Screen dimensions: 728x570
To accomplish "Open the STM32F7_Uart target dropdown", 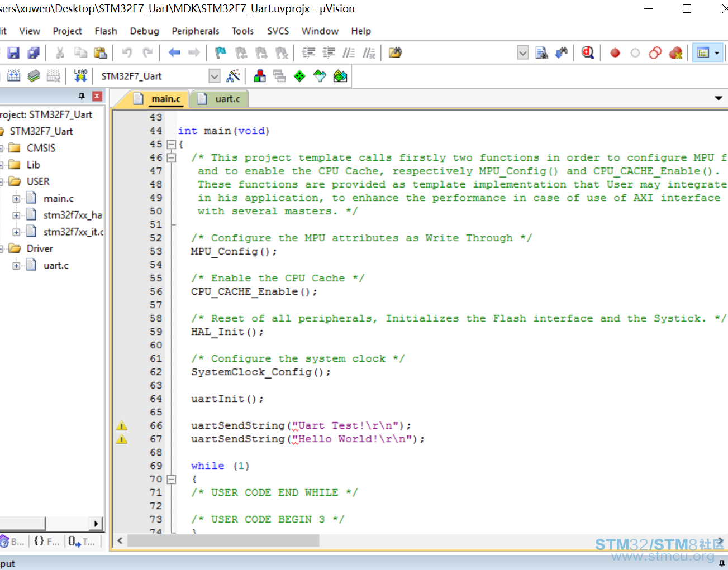I will (214, 76).
